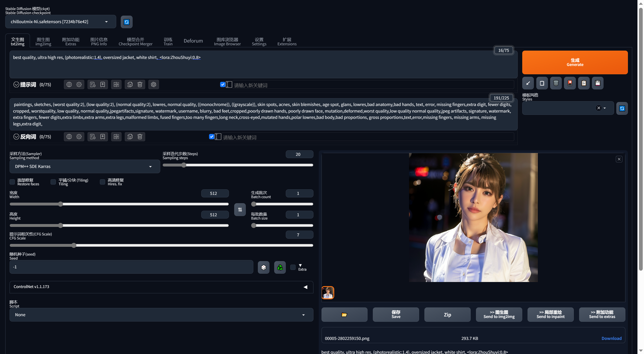This screenshot has height=354, width=644.
Task: Randomize seed with the dice icon
Action: pyautogui.click(x=264, y=267)
